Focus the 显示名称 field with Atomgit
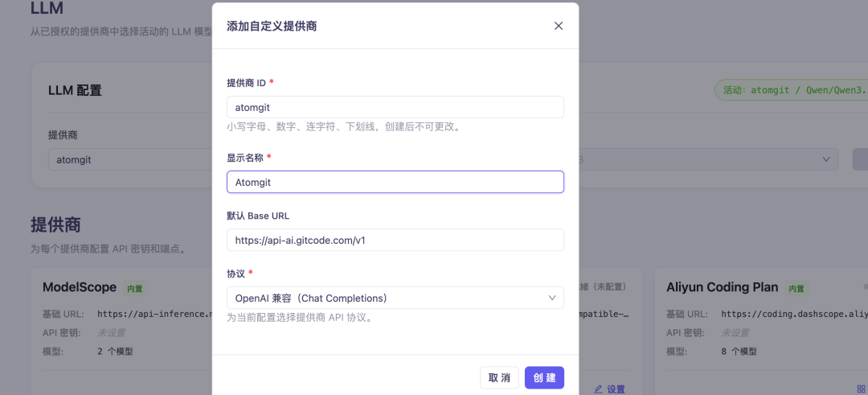This screenshot has height=395, width=868. pos(395,182)
